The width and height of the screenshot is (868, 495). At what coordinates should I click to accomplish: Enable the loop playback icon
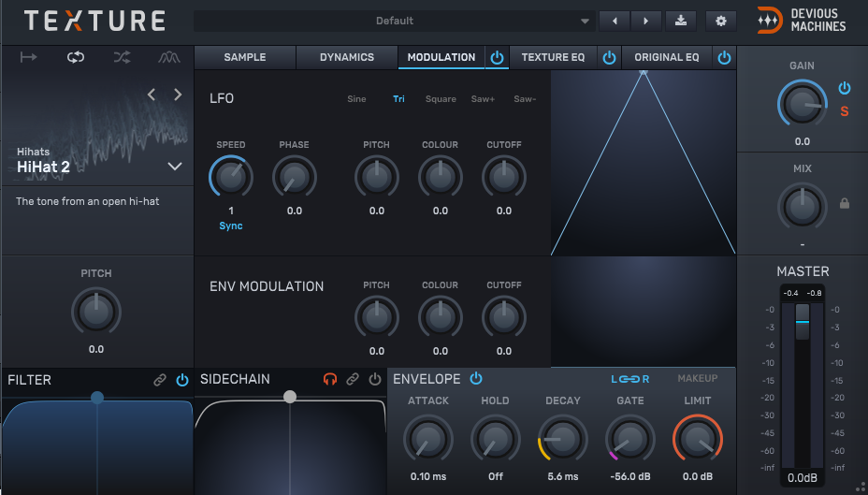[x=75, y=57]
